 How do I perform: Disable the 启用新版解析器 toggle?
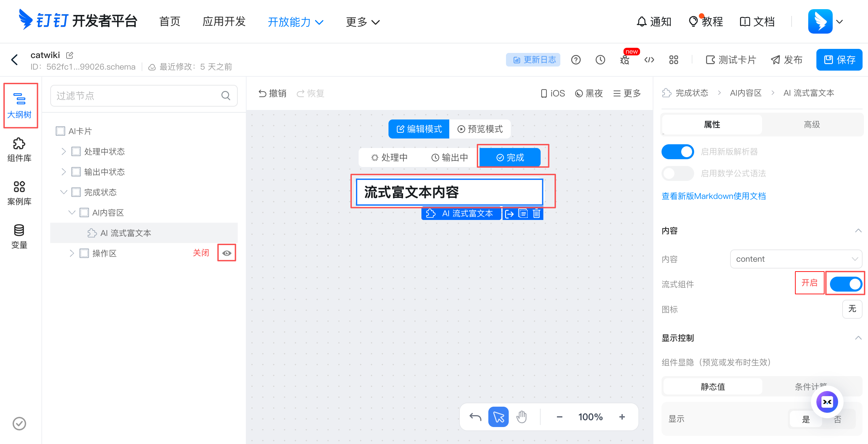point(678,151)
